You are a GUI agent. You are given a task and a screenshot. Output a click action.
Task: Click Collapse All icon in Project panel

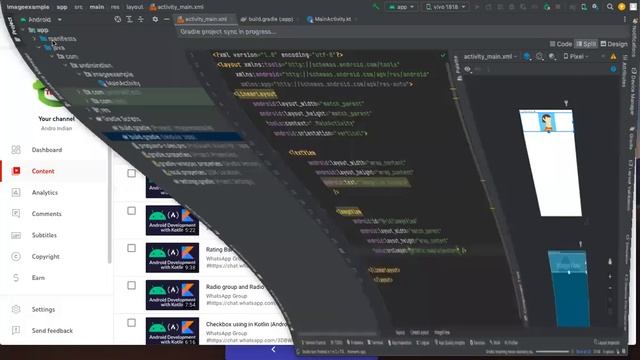(x=141, y=19)
